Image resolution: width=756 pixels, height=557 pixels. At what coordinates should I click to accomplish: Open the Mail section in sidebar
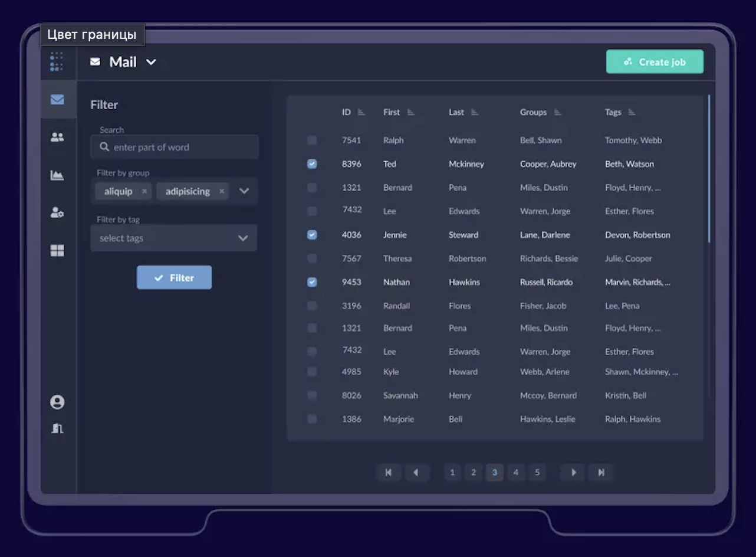[57, 99]
